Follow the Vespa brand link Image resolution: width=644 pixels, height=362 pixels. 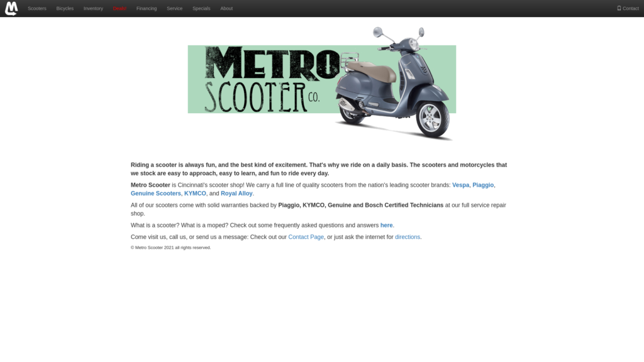(x=460, y=185)
